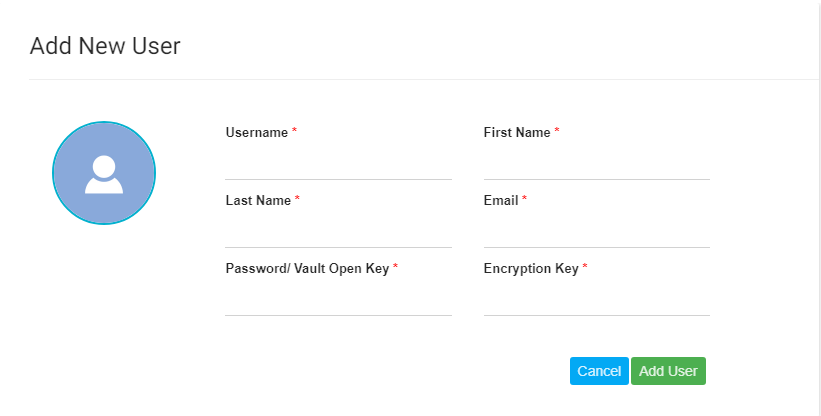This screenshot has height=416, width=821.
Task: Click the red asterisk after Encryption Key
Action: [585, 268]
